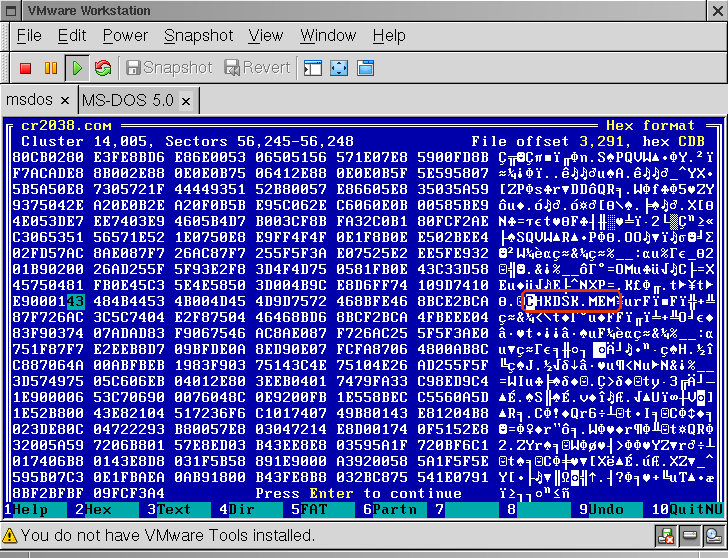Click the full screen mode icon
Image resolution: width=728 pixels, height=558 pixels.
tap(339, 68)
